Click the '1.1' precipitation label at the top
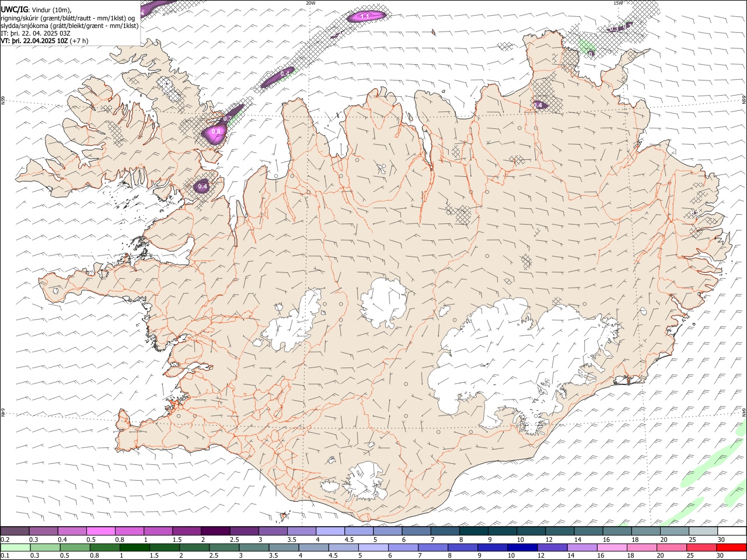The image size is (747, 560). (365, 17)
